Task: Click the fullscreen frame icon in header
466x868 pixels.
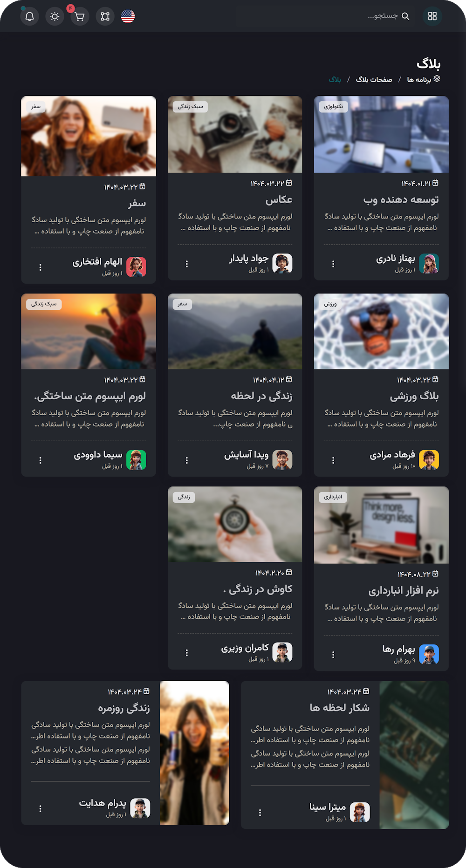Action: pyautogui.click(x=105, y=16)
